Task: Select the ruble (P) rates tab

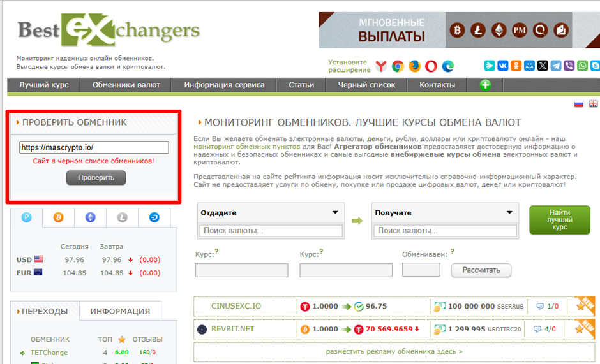Action: [x=26, y=217]
